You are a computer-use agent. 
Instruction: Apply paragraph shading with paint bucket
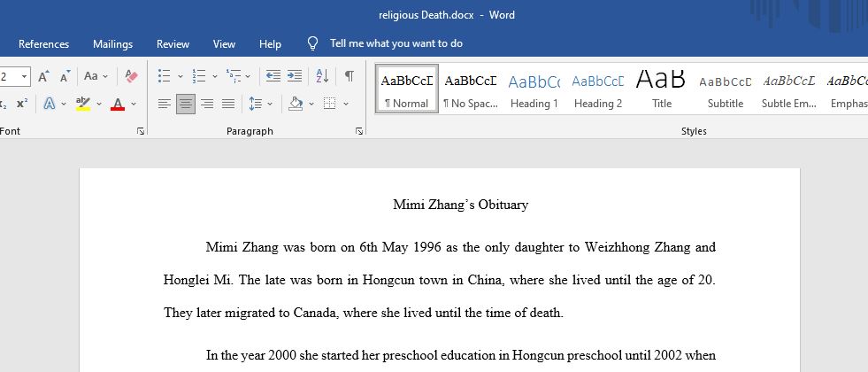pyautogui.click(x=296, y=104)
